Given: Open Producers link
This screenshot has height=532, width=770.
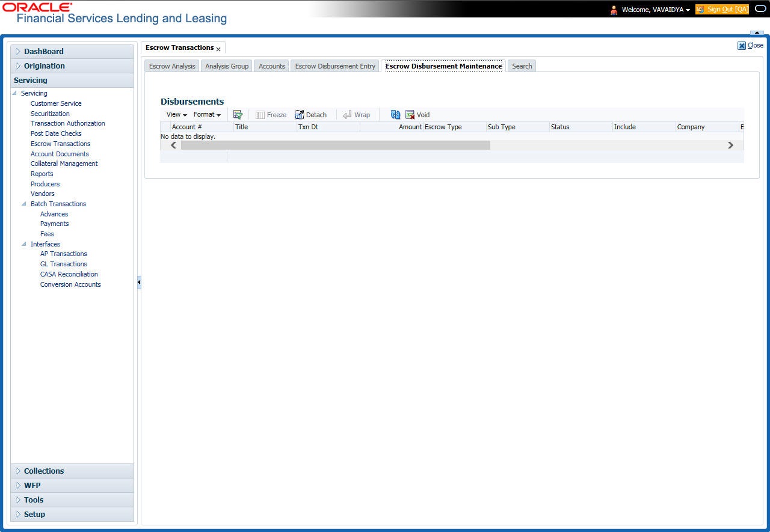Looking at the screenshot, I should [45, 184].
